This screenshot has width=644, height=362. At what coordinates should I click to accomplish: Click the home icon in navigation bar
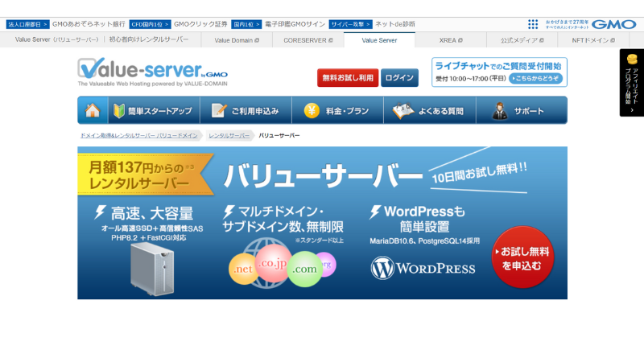pos(93,110)
